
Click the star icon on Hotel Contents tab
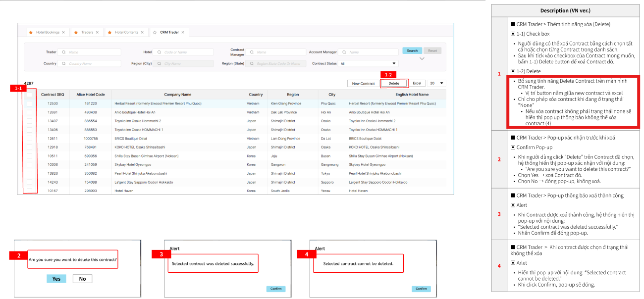tap(109, 32)
